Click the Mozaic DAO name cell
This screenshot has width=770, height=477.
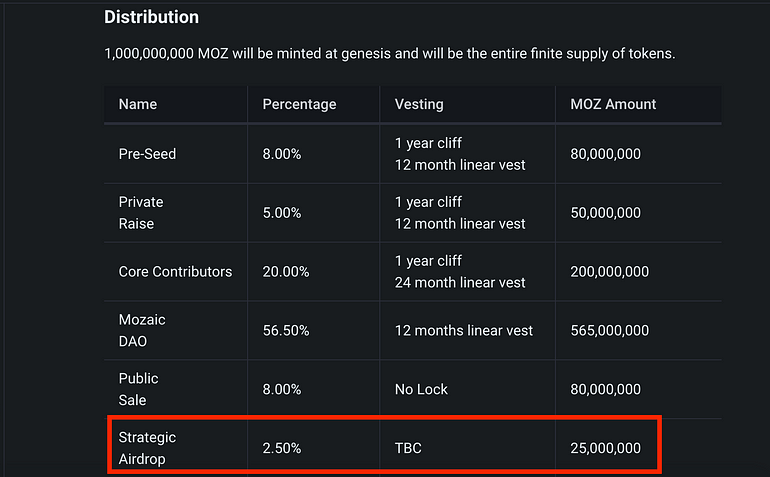(142, 330)
